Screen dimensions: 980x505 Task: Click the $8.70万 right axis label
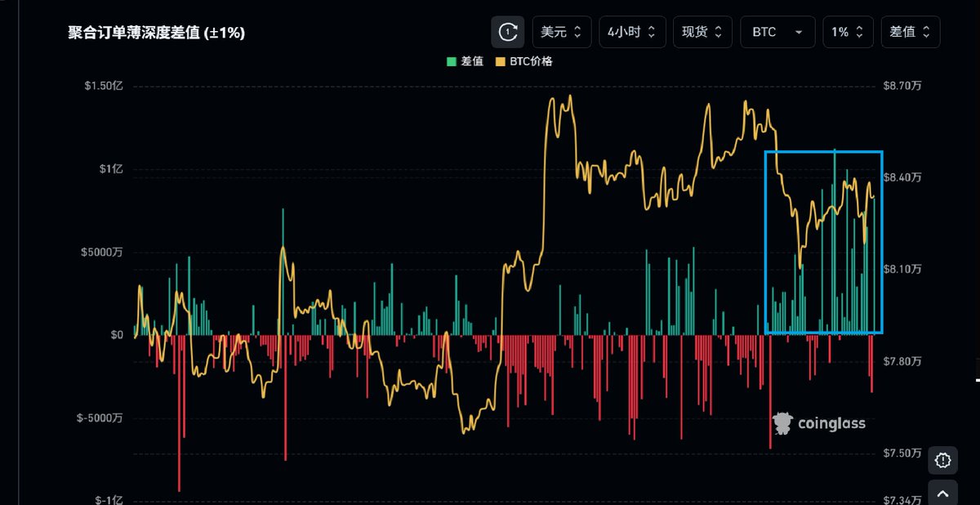(x=901, y=86)
